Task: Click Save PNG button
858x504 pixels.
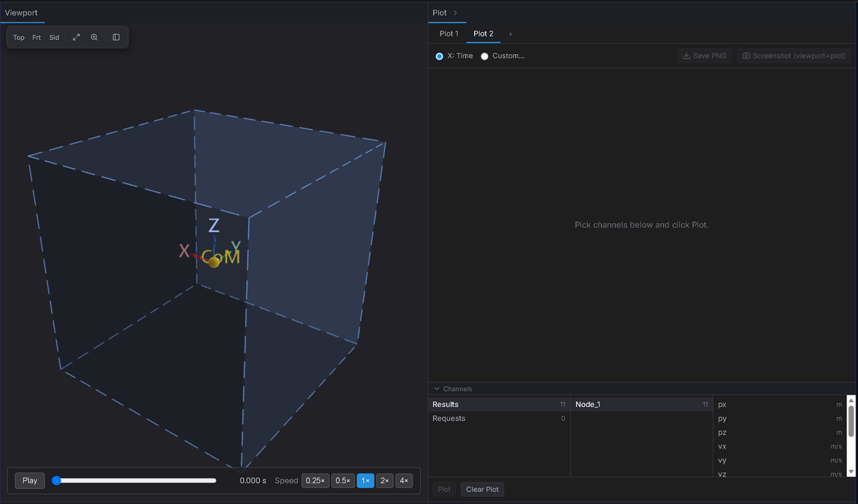Action: tap(704, 56)
